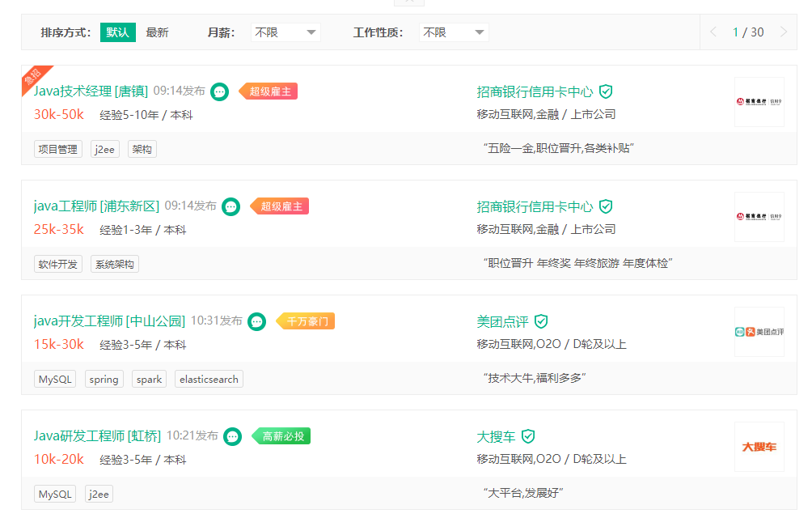Click benefits text "技术大牛,福利多多"
Viewport: 812px width, 518px height.
point(535,378)
